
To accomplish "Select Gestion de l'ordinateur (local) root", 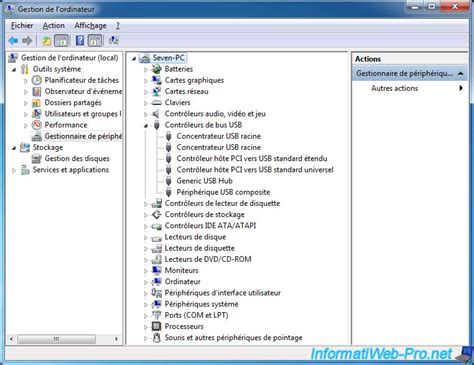I will click(70, 58).
